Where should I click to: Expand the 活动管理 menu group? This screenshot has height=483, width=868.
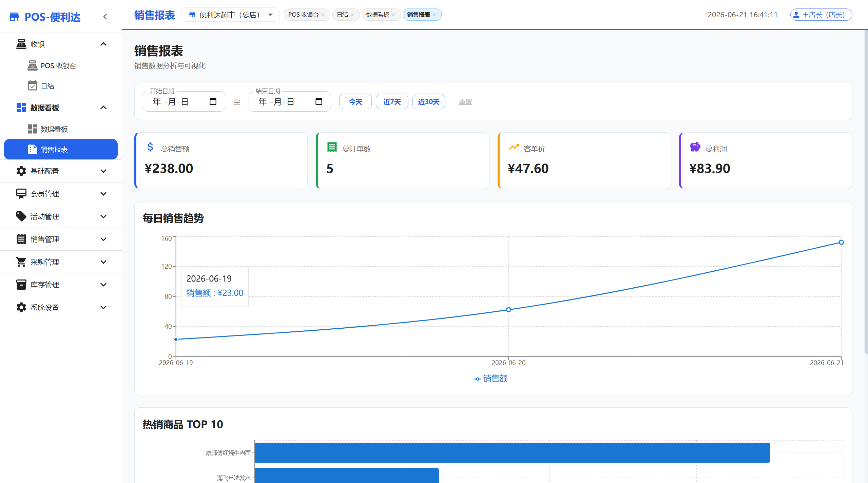[103, 216]
